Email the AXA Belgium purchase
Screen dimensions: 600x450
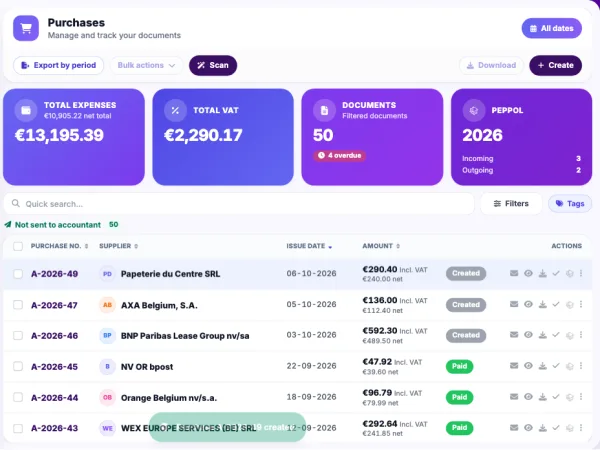514,304
